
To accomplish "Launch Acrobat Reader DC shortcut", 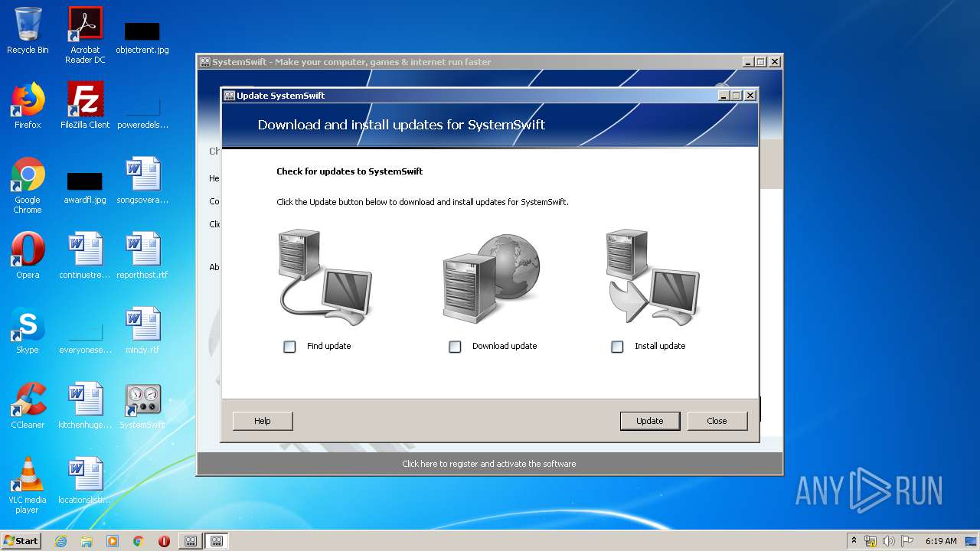I will [85, 35].
